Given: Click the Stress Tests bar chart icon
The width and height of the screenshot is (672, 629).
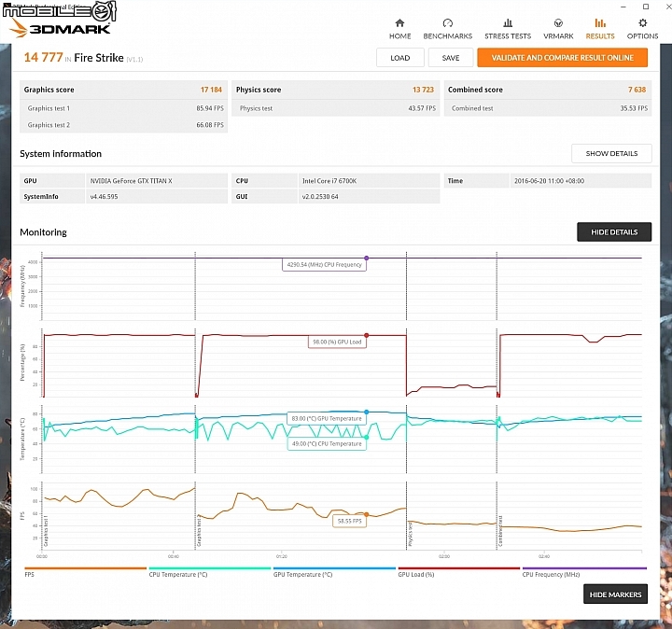Looking at the screenshot, I should (508, 22).
